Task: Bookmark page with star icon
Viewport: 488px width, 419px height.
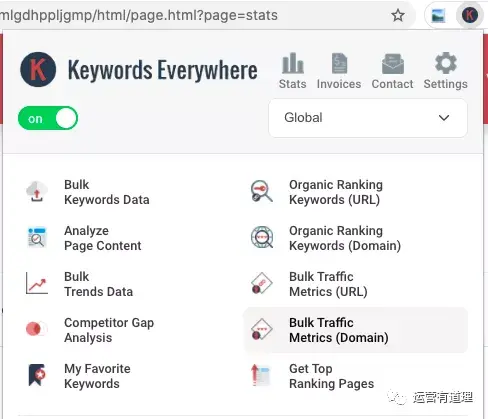Action: point(398,15)
